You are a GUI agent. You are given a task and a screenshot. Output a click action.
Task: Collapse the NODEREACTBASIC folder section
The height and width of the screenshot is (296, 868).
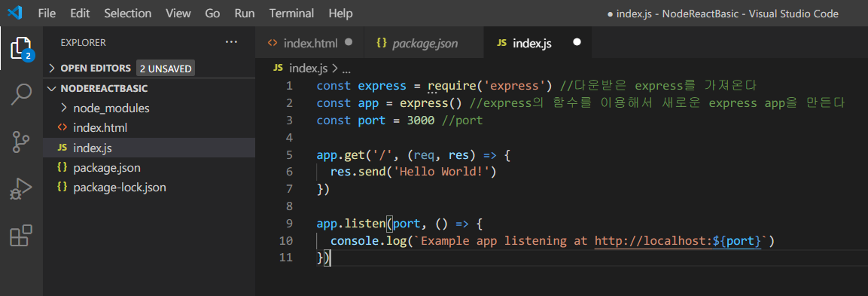(x=52, y=89)
